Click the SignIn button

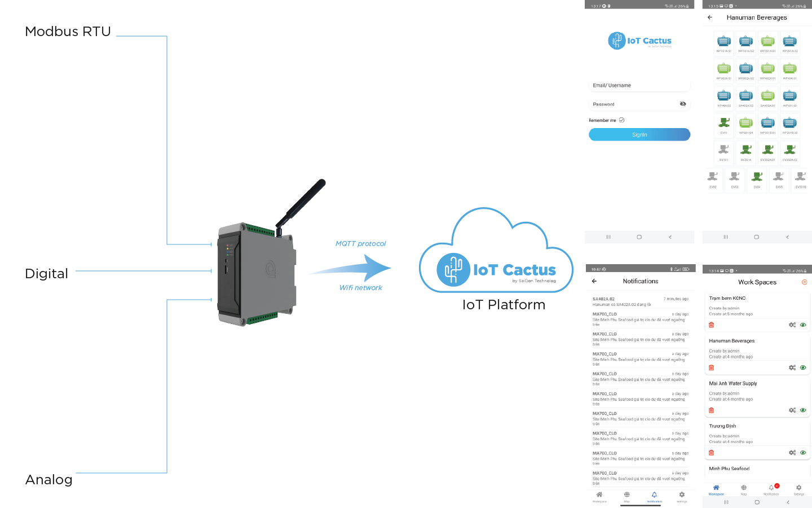(x=639, y=134)
